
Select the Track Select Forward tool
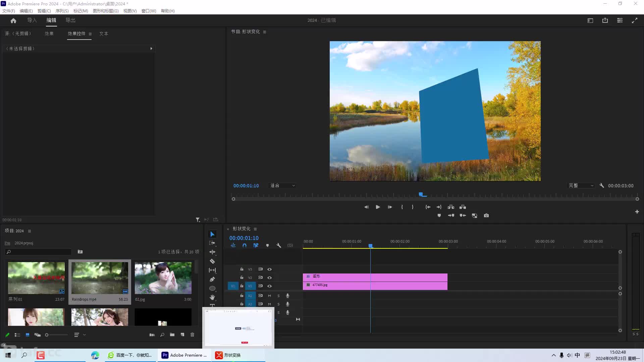[x=212, y=243]
